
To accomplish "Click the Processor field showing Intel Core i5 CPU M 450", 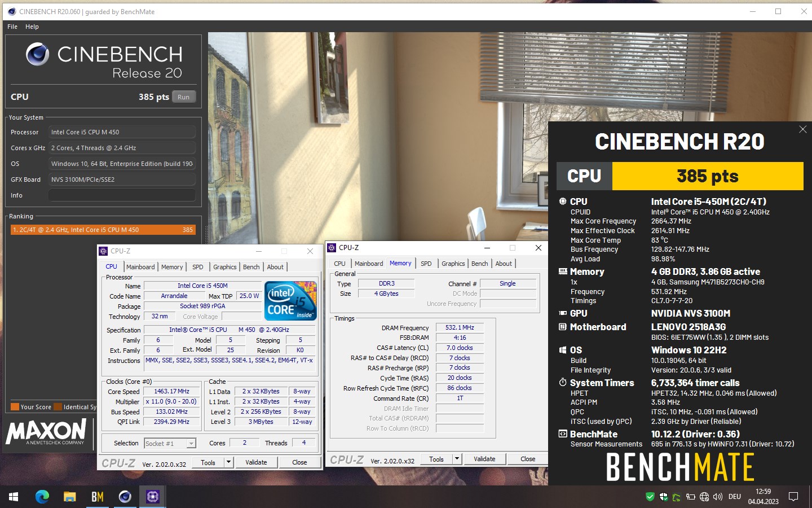I will coord(122,132).
